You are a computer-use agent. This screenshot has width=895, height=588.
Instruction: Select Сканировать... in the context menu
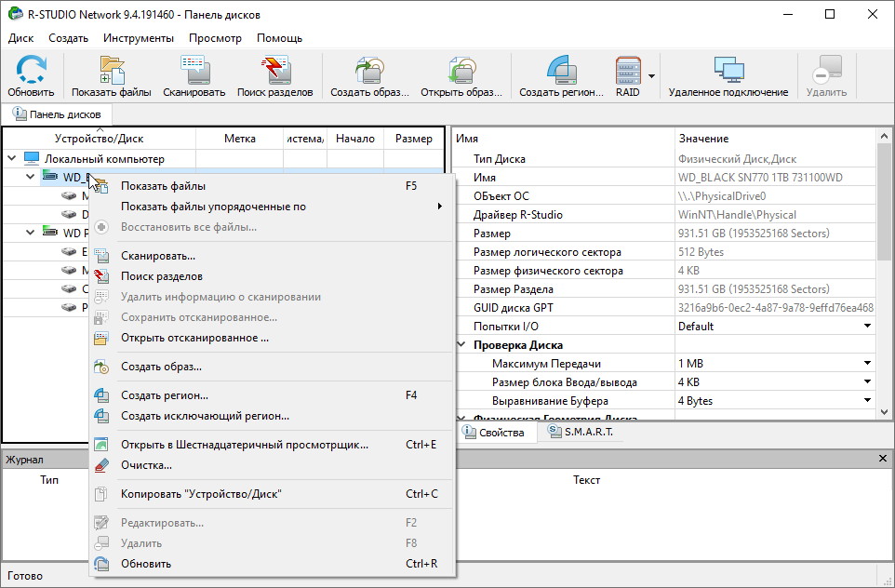click(272, 256)
